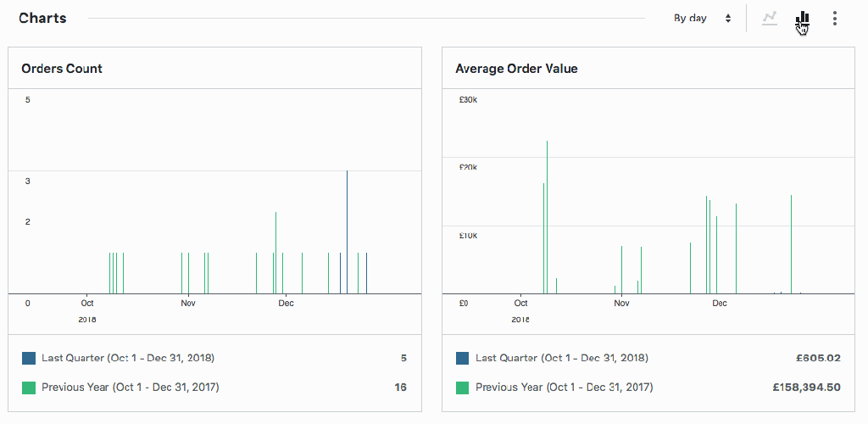Click the Average Order Value chart title
Screen dimensions: 868x424
[516, 69]
